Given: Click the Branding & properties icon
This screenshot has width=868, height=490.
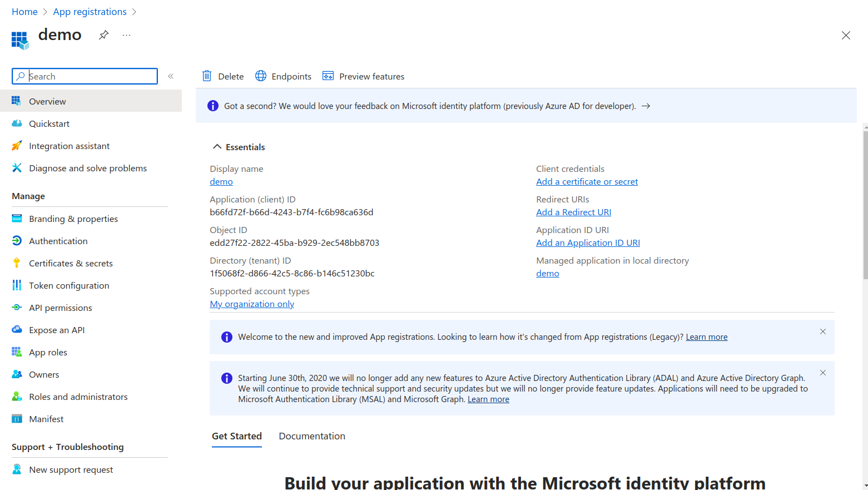Looking at the screenshot, I should click(x=17, y=219).
